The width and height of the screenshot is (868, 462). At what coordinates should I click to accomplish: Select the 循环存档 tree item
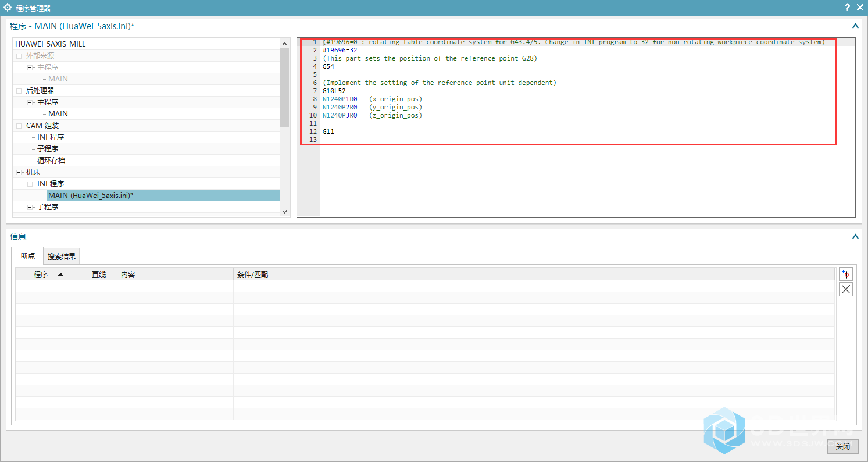point(51,161)
